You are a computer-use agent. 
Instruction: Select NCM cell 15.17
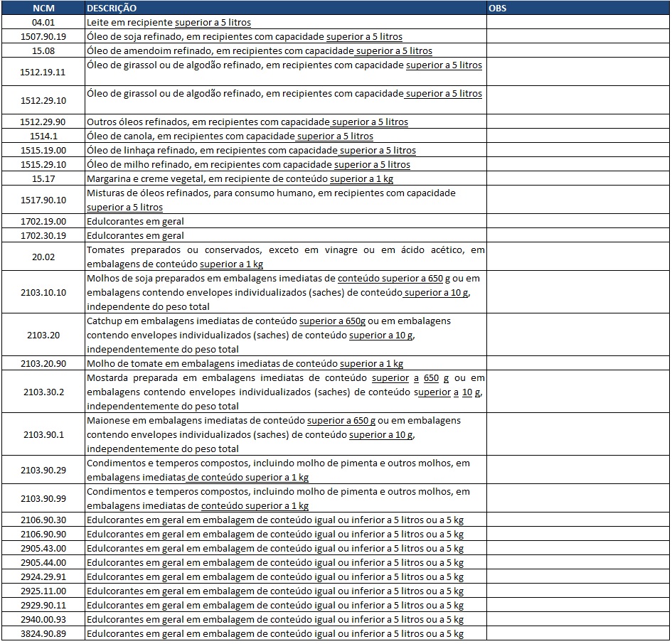coord(43,178)
